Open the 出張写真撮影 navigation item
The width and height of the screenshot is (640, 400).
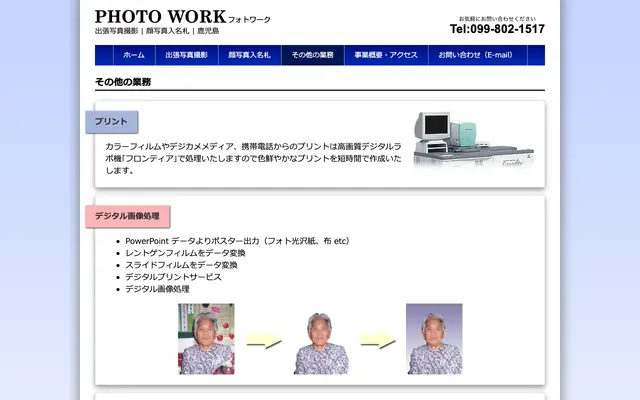tap(187, 55)
